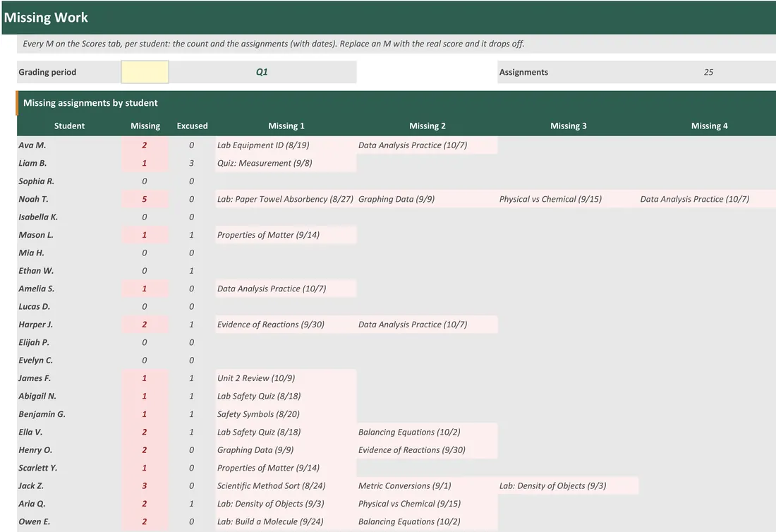Click Noah T.'s Data Analysis Practice (10/7) cell
The image size is (776, 532).
click(x=707, y=199)
